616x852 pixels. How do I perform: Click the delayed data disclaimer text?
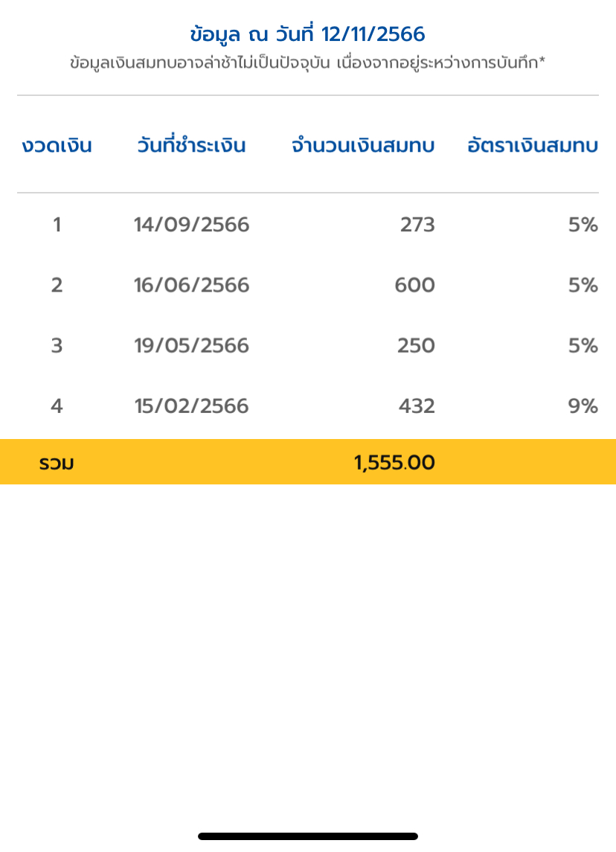(307, 63)
